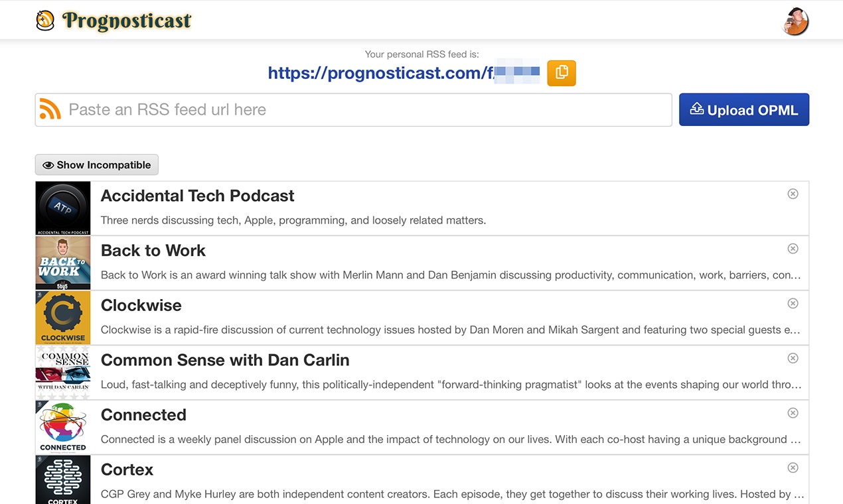Select the Clockwise title
Screen dimensions: 843x504
click(x=141, y=305)
